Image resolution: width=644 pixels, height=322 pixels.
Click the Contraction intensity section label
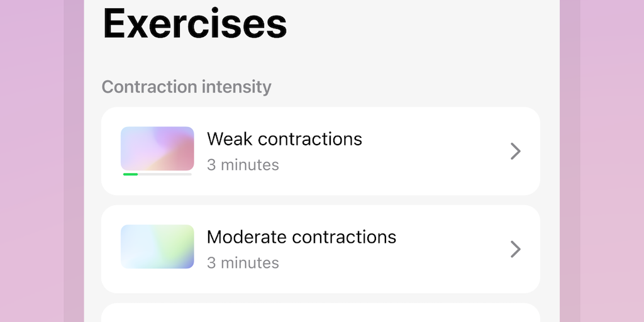186,87
